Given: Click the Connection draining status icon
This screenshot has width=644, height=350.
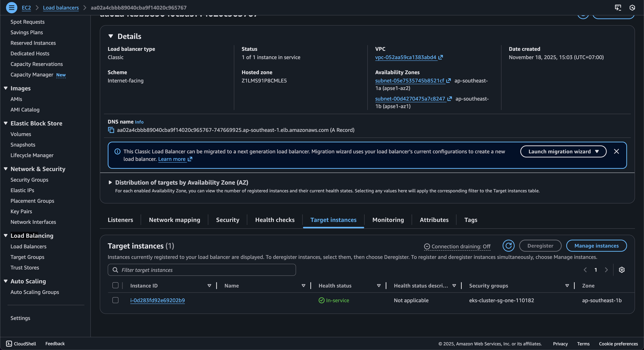Looking at the screenshot, I should [x=427, y=246].
